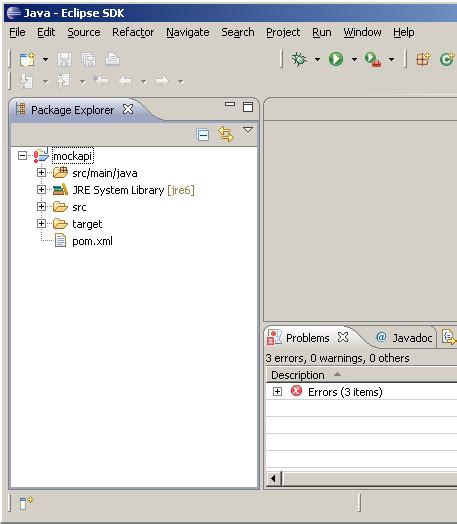The width and height of the screenshot is (457, 524).
Task: Select the pom.xml file
Action: point(92,241)
